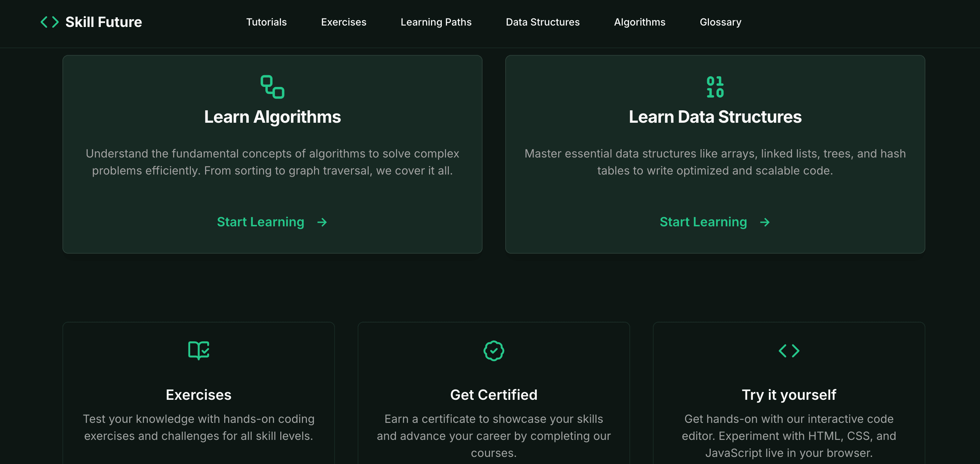The height and width of the screenshot is (464, 980).
Task: Open Algorithms from the top menu
Action: 639,22
